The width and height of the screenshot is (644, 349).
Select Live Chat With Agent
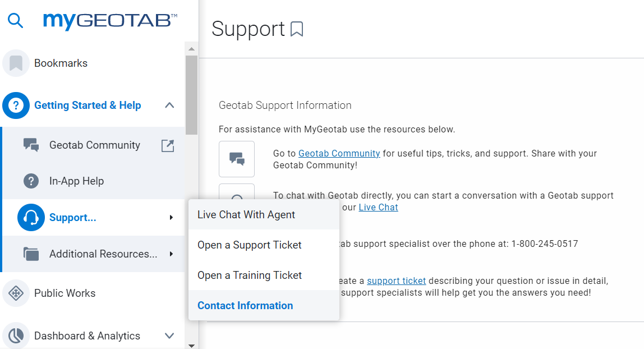pyautogui.click(x=246, y=215)
